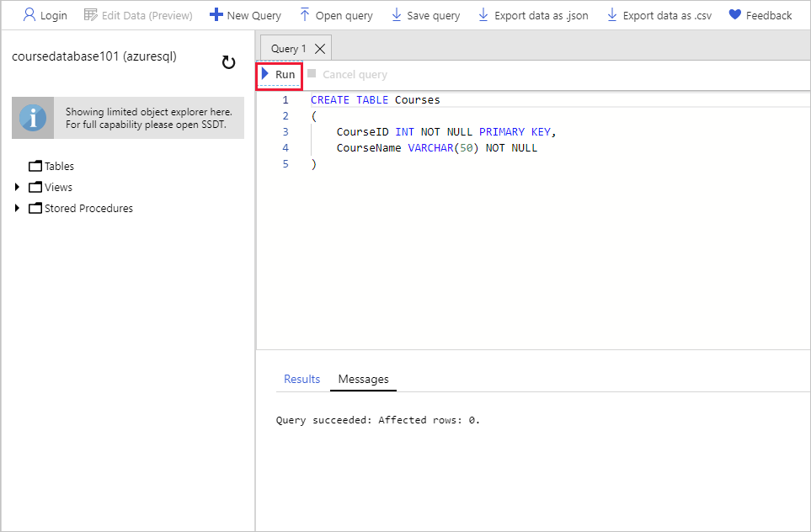Select the Views tree label
811x532 pixels.
[x=58, y=187]
